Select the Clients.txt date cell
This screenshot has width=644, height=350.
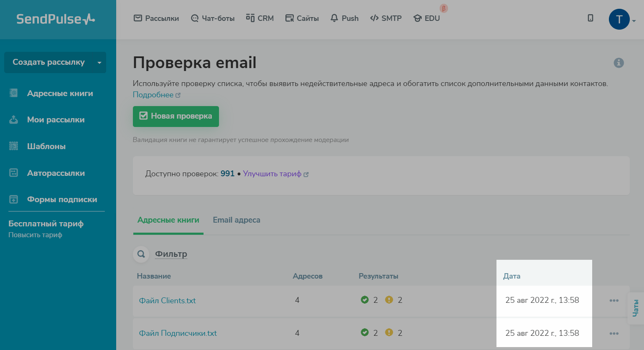tap(542, 300)
